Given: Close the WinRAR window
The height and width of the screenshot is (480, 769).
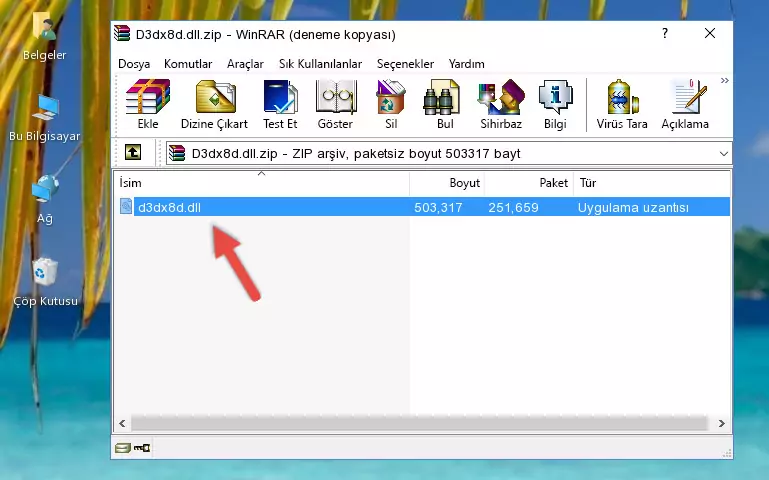Looking at the screenshot, I should (x=710, y=33).
